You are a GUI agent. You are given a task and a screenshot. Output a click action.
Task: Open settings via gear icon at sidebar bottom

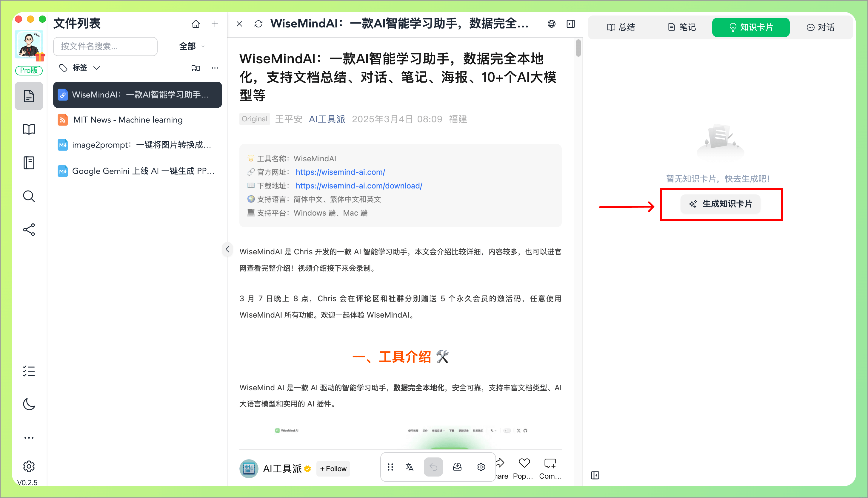point(29,466)
